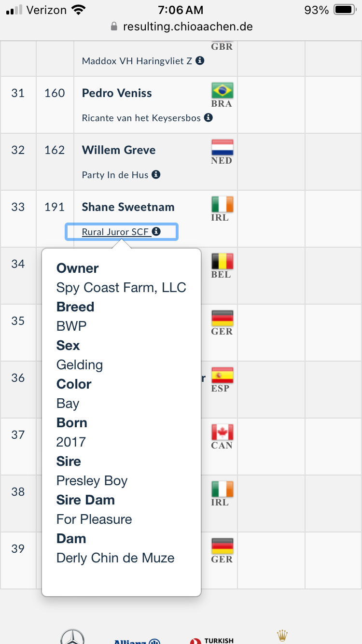Select rider name Pedro Veniss
Viewport: 362px width, 644px height.
(117, 93)
